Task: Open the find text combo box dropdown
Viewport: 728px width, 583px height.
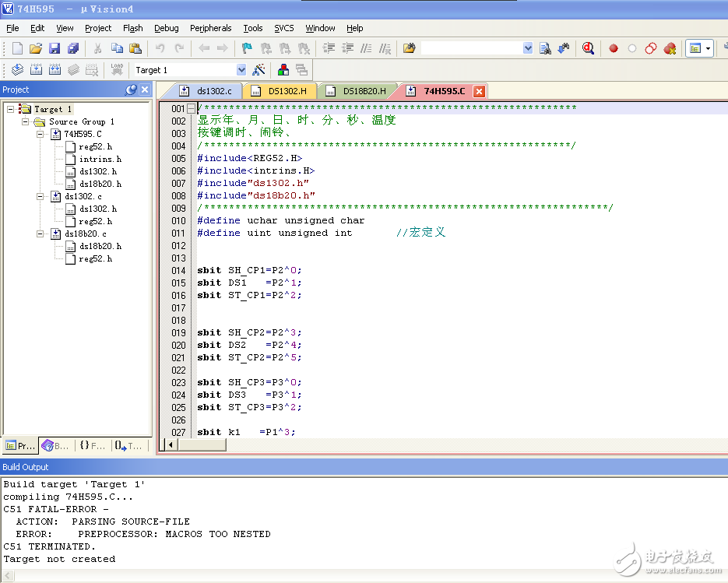Action: click(528, 48)
